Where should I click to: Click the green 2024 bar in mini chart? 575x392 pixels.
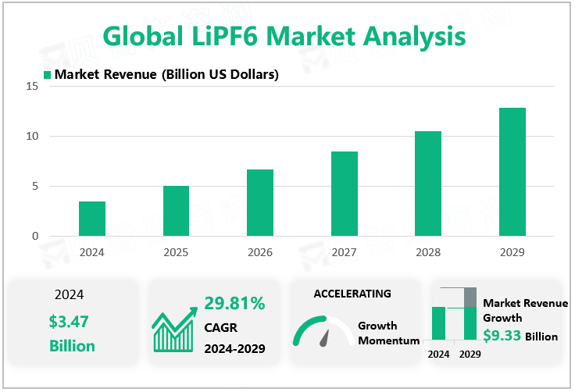tap(438, 323)
